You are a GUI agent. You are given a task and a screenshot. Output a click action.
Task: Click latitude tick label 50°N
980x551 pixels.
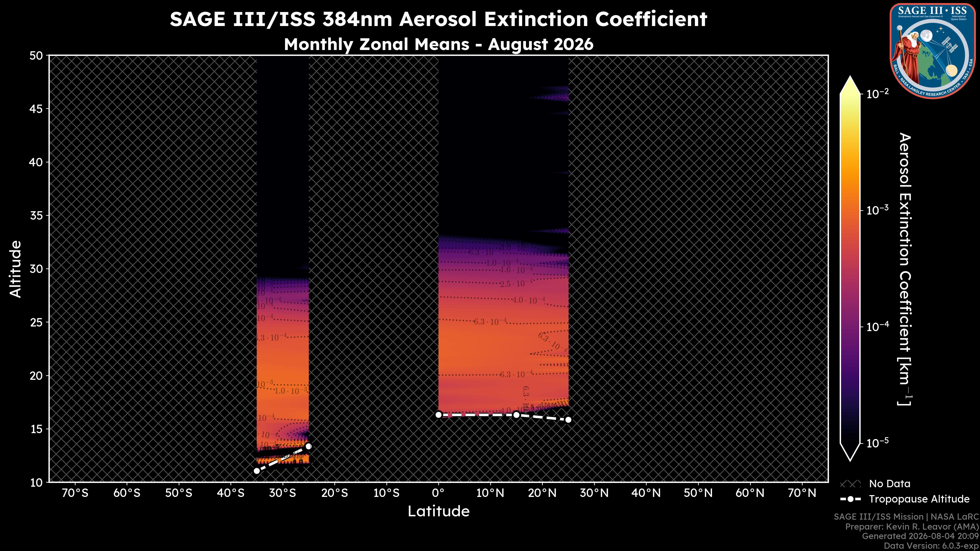click(698, 493)
